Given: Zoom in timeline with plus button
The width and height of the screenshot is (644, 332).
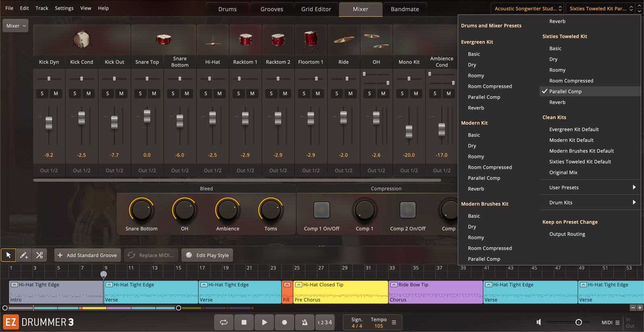Looking at the screenshot, I should coord(640,308).
